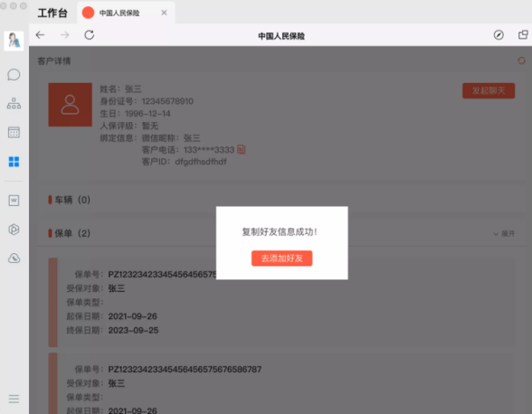Click start date 2021-09-26 in first policy

pos(132,316)
